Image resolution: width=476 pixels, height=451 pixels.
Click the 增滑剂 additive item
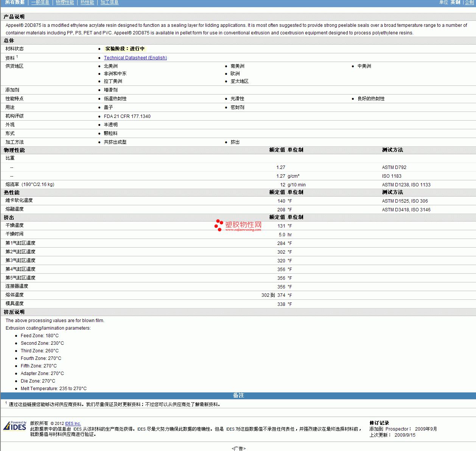click(x=111, y=90)
